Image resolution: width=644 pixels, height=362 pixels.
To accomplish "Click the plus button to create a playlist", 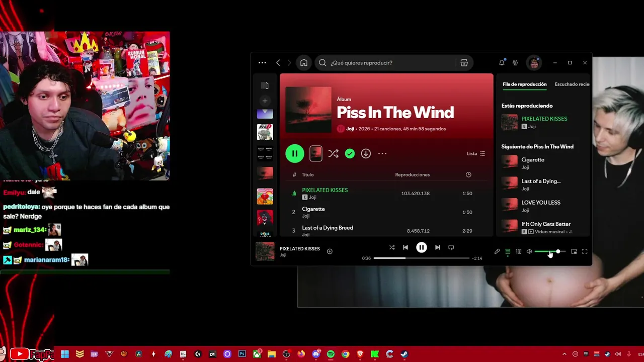I will point(265,101).
